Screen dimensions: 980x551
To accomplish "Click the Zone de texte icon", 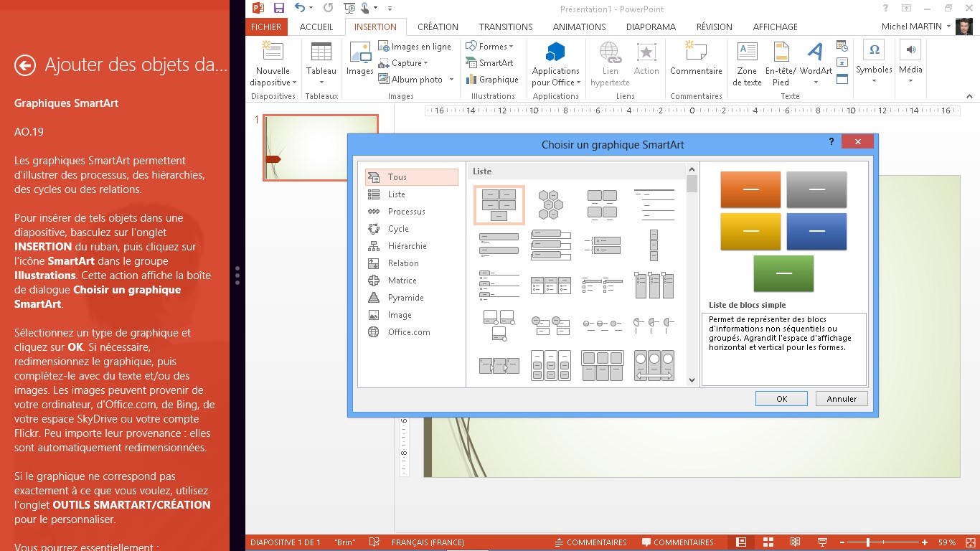I will [747, 62].
